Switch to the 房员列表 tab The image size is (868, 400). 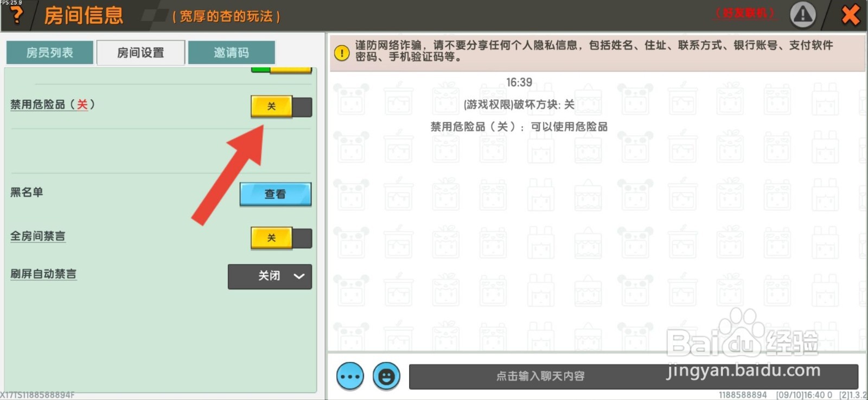click(x=49, y=53)
